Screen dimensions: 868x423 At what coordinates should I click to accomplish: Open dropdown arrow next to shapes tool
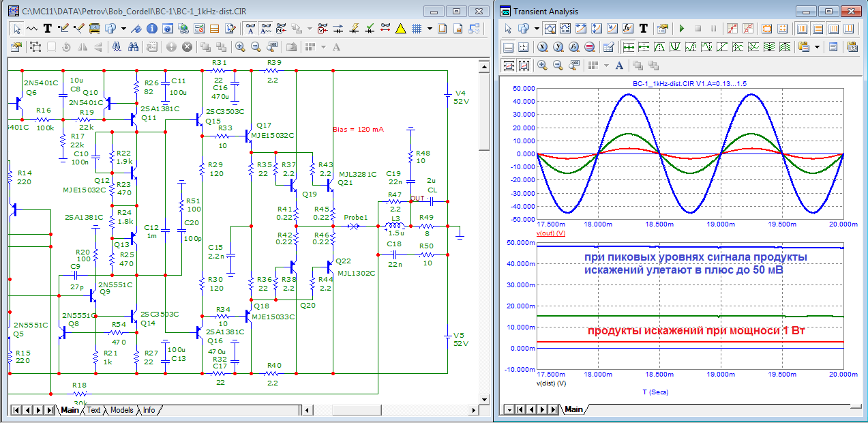coord(123,29)
